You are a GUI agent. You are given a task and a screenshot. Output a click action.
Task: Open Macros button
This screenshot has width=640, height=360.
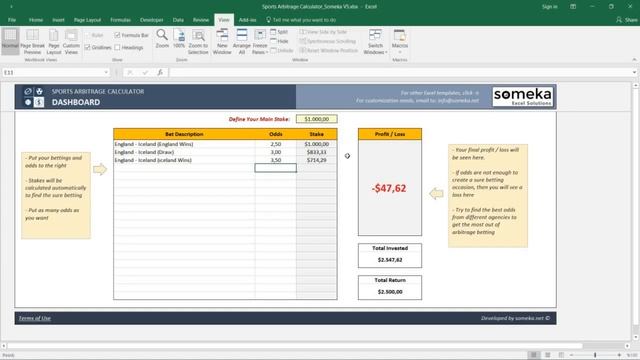pos(400,41)
